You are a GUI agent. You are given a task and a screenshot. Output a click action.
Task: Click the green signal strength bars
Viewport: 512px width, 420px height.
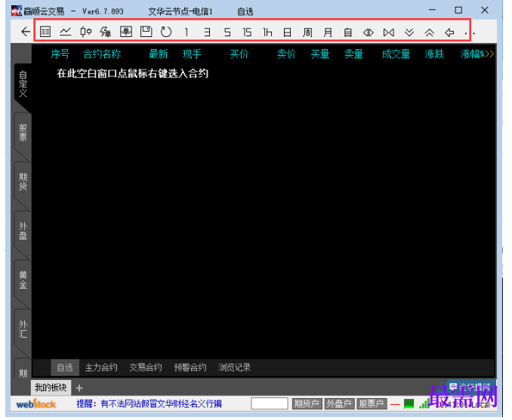[424, 404]
